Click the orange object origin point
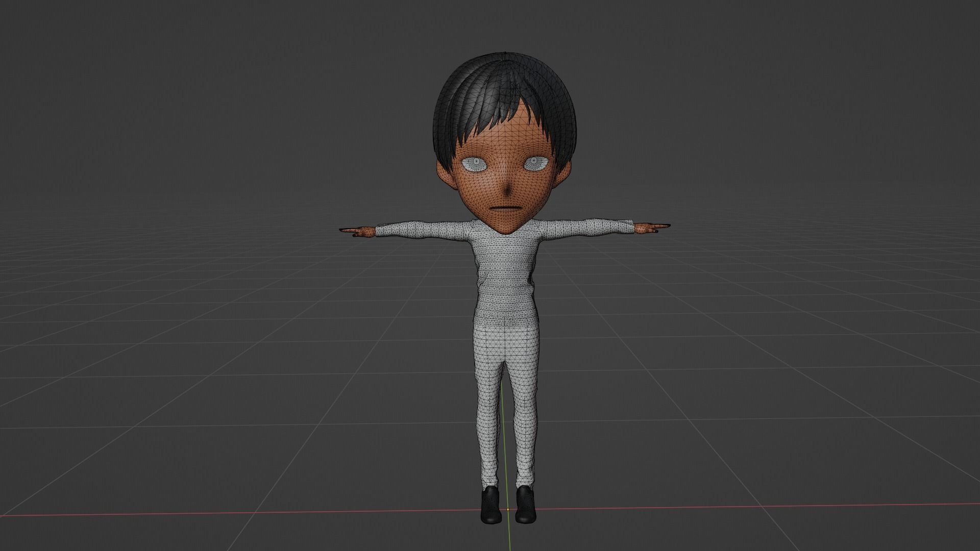The height and width of the screenshot is (551, 980). [x=508, y=509]
